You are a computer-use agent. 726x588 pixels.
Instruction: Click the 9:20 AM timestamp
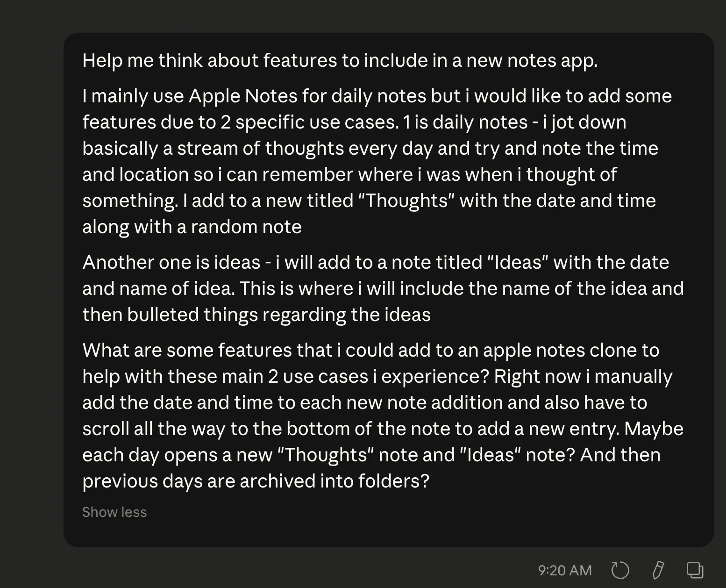(x=565, y=571)
